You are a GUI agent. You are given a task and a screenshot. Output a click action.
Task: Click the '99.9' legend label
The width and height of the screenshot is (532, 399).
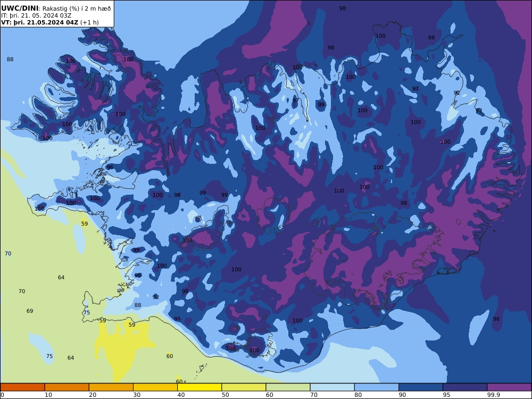click(x=494, y=395)
